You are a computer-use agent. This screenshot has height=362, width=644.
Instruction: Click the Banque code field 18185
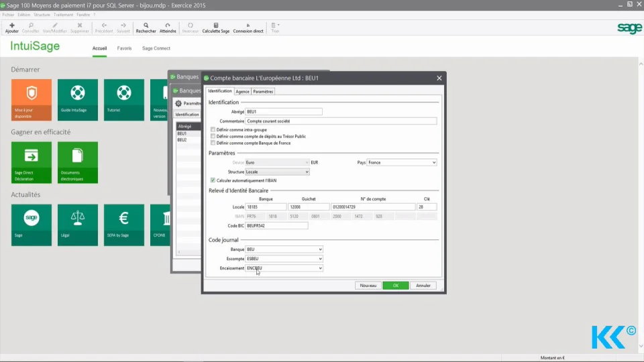point(266,207)
